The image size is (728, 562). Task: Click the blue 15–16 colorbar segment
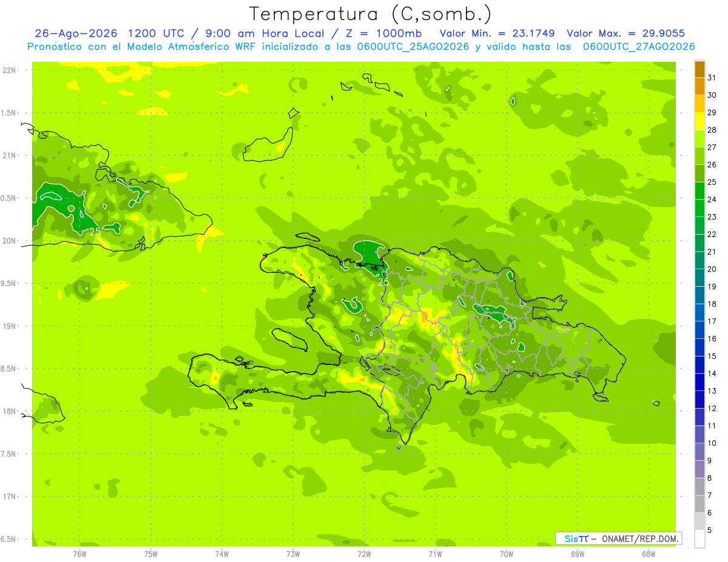pos(699,347)
